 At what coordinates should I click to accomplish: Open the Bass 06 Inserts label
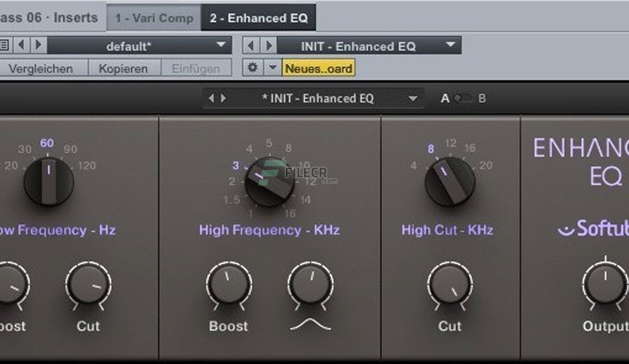tap(49, 18)
